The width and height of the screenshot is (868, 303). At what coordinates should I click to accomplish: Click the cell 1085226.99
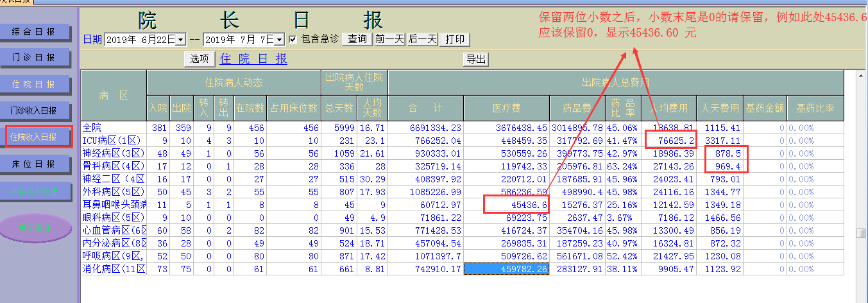pos(425,191)
